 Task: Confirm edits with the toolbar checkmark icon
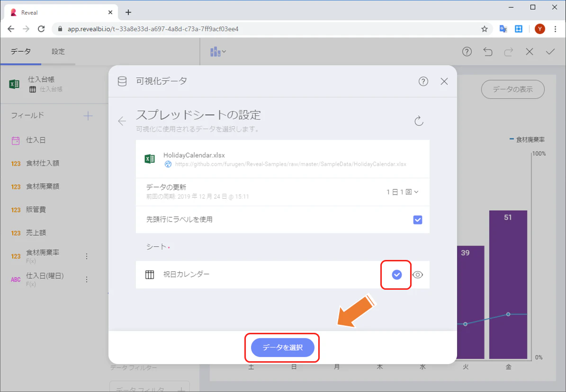click(550, 52)
